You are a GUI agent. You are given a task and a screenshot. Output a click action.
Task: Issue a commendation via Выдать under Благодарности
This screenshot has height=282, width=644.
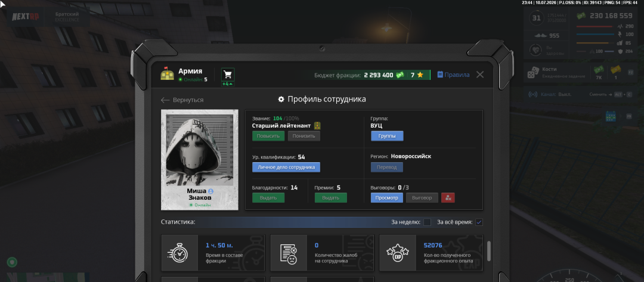tap(268, 198)
